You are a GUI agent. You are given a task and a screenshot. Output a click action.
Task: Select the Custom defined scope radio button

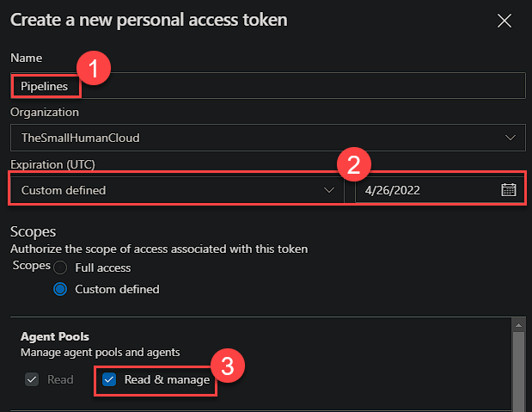(60, 289)
